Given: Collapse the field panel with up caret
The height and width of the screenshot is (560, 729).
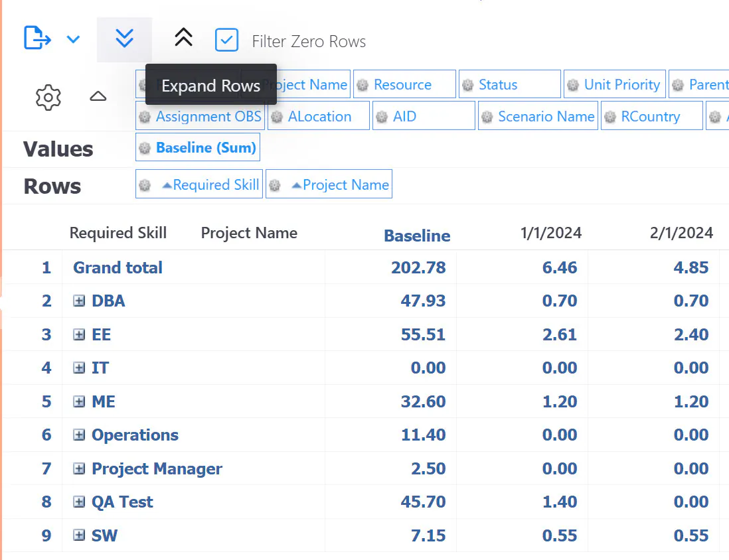Looking at the screenshot, I should click(98, 96).
